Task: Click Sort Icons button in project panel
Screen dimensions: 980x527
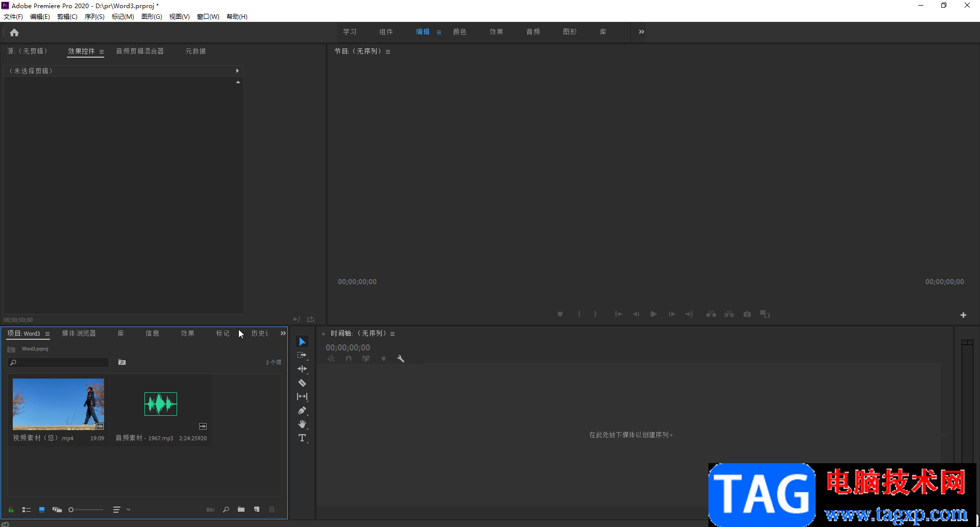Action: tap(116, 510)
